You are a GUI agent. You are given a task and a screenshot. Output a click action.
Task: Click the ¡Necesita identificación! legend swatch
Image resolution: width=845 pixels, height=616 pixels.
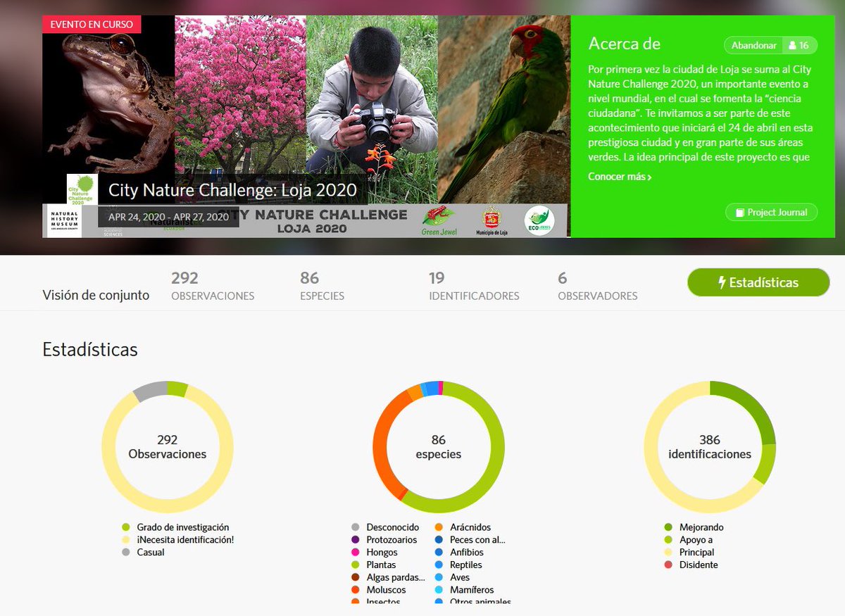pyautogui.click(x=126, y=540)
